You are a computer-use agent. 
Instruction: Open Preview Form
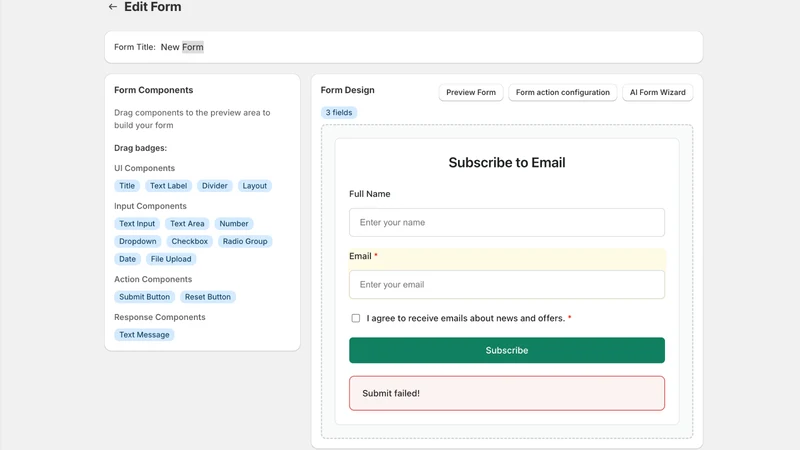pyautogui.click(x=470, y=92)
